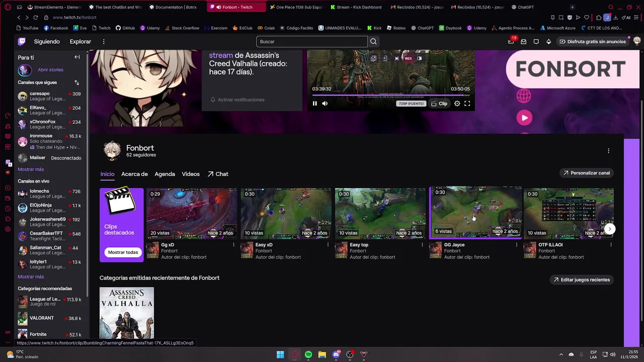Click Editar juegos recientes button
The height and width of the screenshot is (362, 644).
point(582,280)
